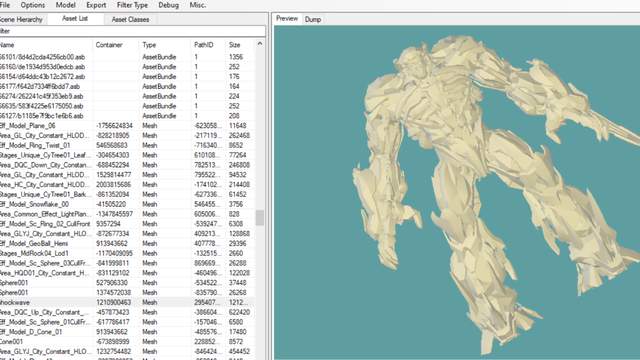
Task: Select the Eff_Model_Ring_Twist_01 mesh row
Action: 127,145
